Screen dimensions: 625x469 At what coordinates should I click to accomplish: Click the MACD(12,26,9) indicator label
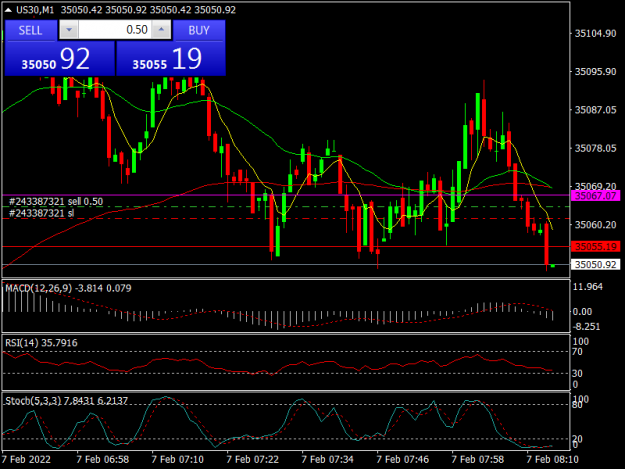[x=68, y=288]
